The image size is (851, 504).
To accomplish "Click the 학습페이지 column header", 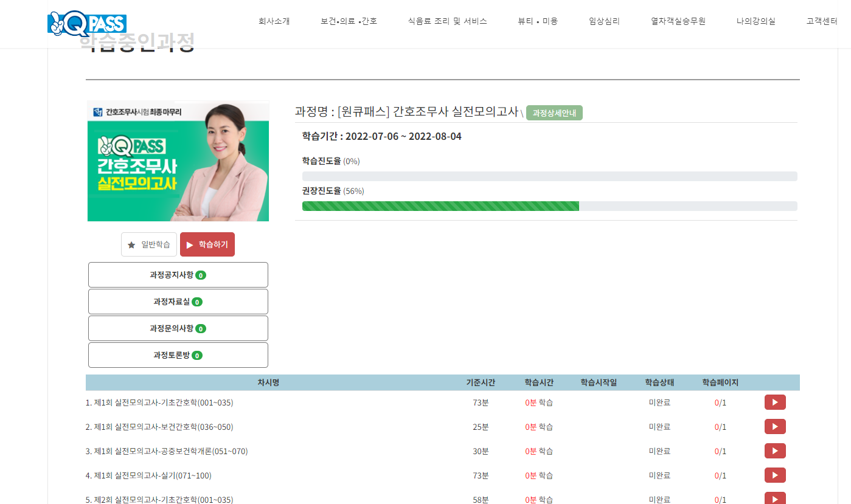I will 720,382.
